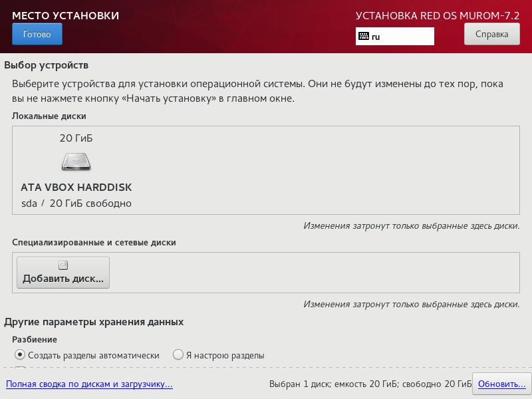Click the 20 ГиБ size above the disk

pyautogui.click(x=76, y=138)
